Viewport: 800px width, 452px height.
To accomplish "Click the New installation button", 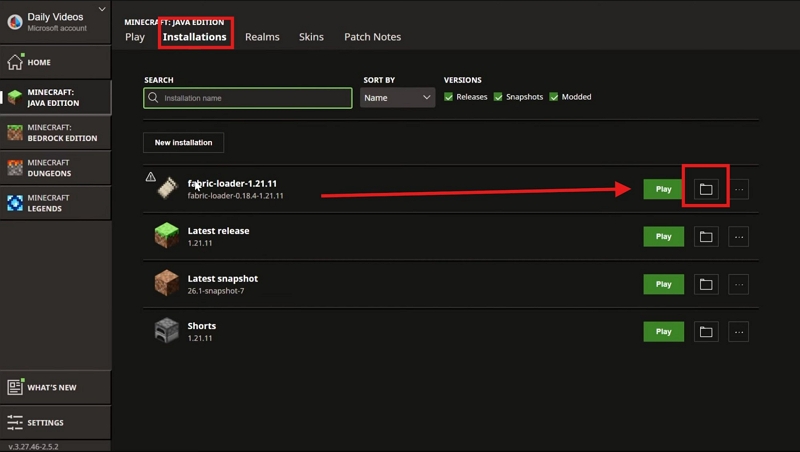I will pyautogui.click(x=183, y=142).
